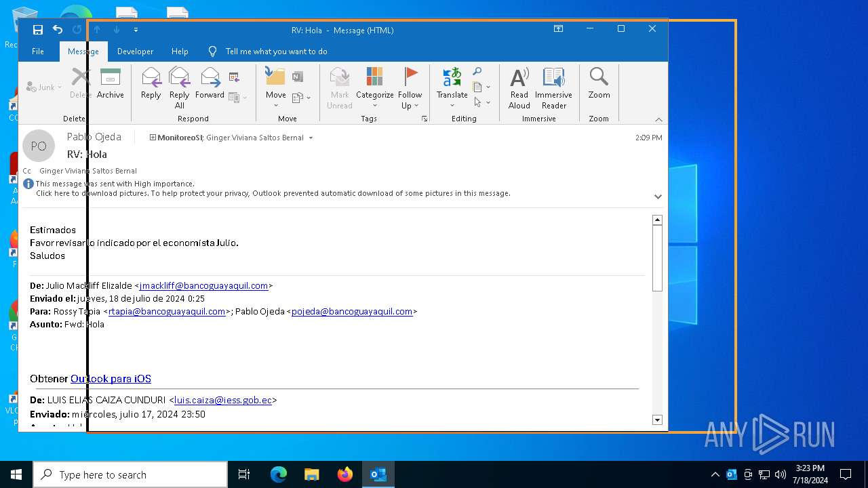868x488 pixels.
Task: Expand the MonitoreoSI contact group
Action: click(x=153, y=138)
